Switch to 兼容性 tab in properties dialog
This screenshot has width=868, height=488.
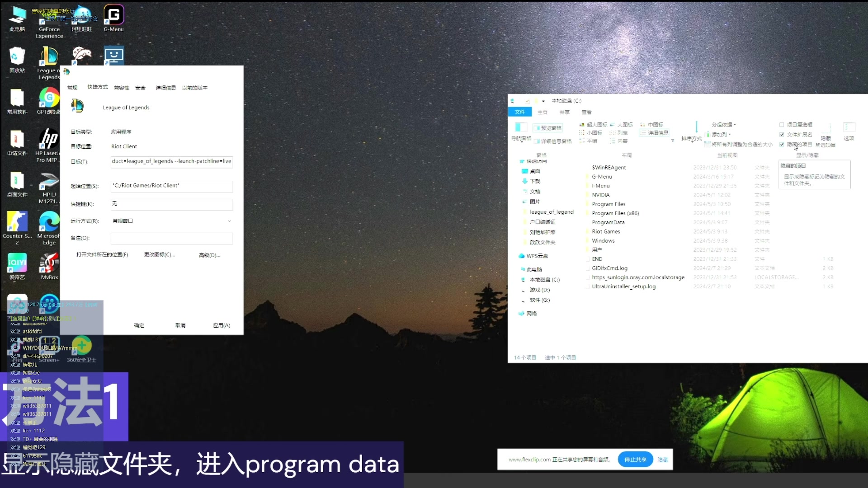(122, 88)
